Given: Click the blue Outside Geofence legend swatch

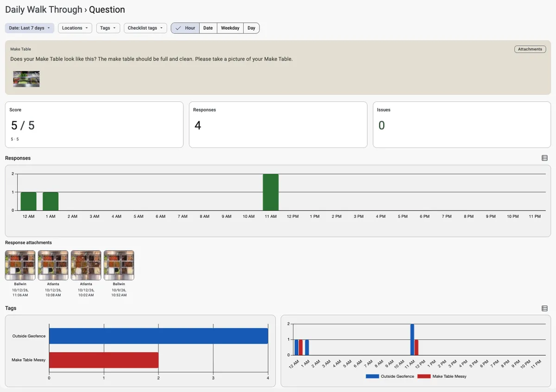Looking at the screenshot, I should (372, 377).
